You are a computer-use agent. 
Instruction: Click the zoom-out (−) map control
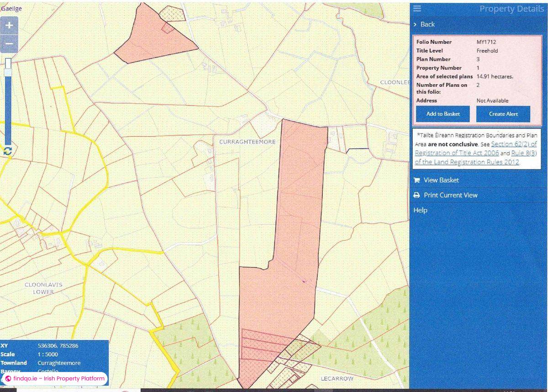pos(9,42)
